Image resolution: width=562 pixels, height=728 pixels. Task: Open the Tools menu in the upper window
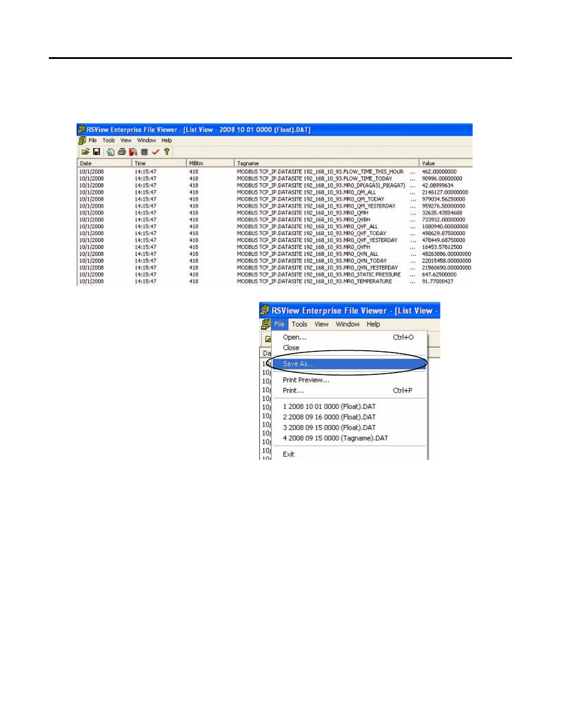109,141
